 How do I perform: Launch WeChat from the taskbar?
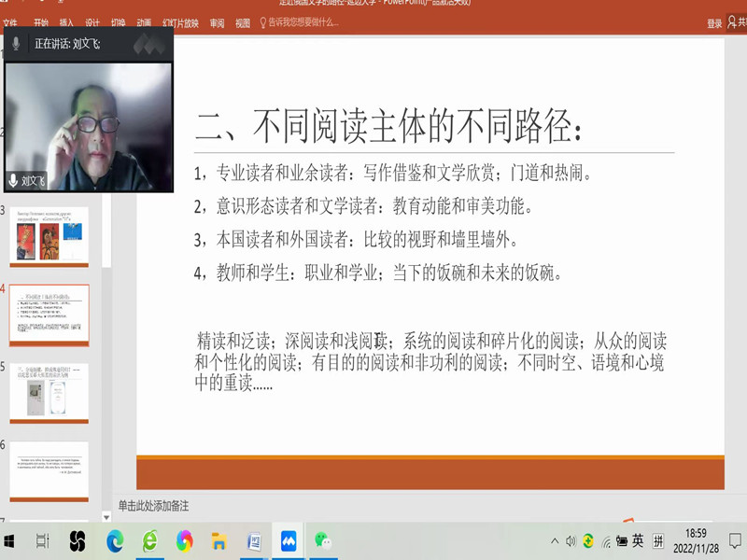(323, 540)
